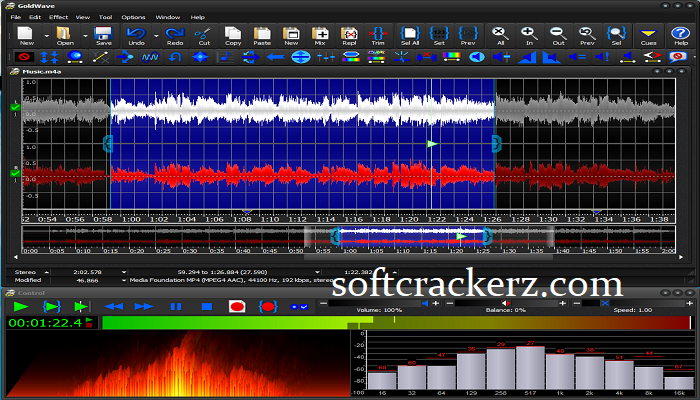Viewport: 700px width, 400px height.
Task: Adjust the Speed slider
Action: [x=633, y=303]
